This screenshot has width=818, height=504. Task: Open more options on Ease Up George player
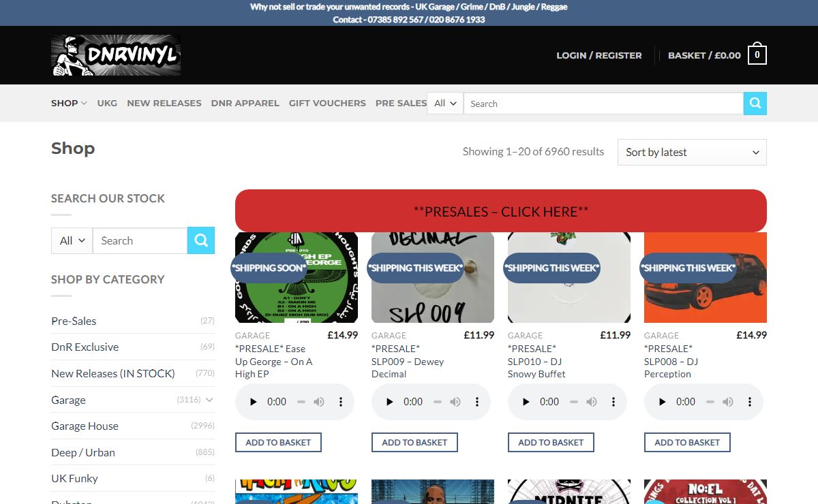coord(341,402)
